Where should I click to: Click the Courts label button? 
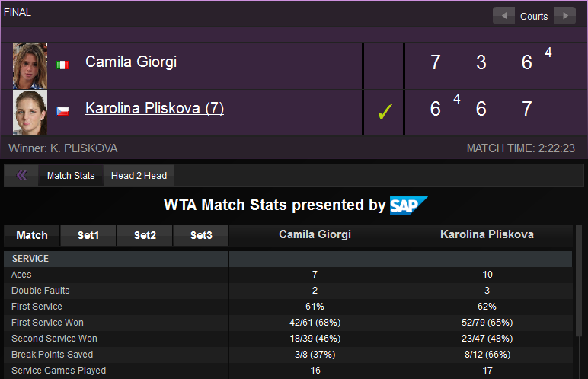tap(534, 16)
